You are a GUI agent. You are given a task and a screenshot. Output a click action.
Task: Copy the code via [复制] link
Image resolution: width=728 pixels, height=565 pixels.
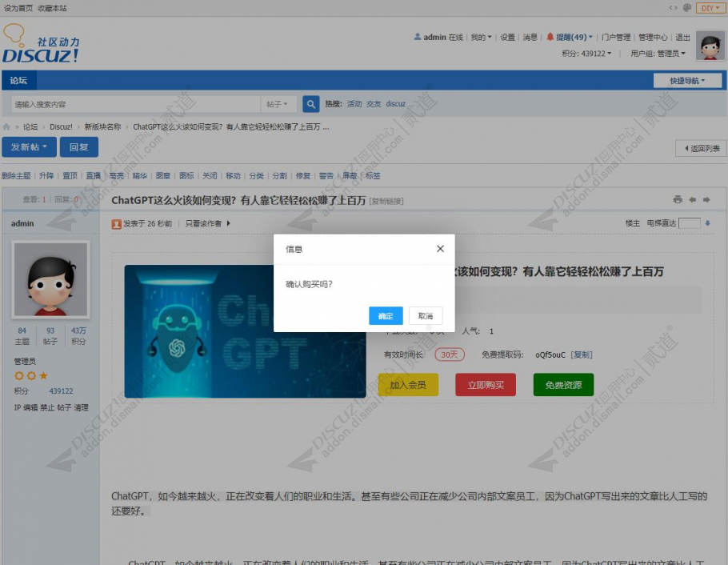[582, 355]
